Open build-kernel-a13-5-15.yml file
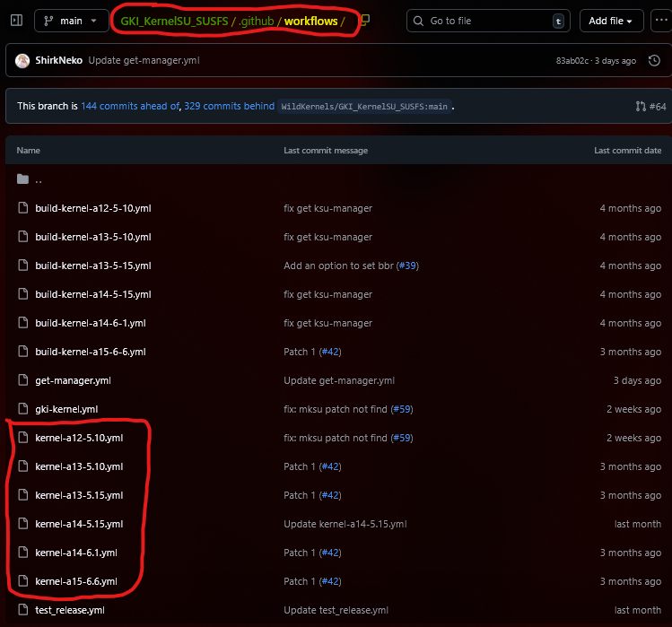This screenshot has width=672, height=627. [92, 266]
